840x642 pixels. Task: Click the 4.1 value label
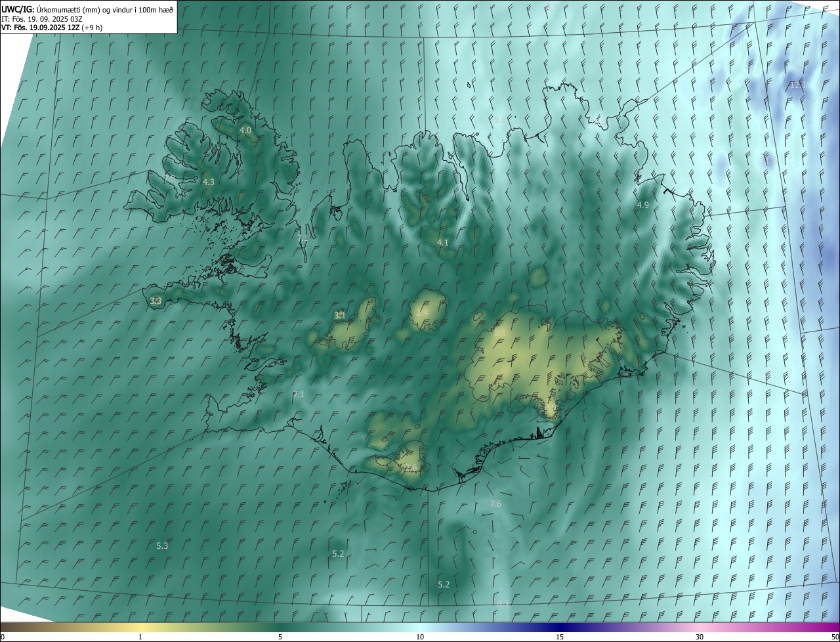(x=443, y=242)
